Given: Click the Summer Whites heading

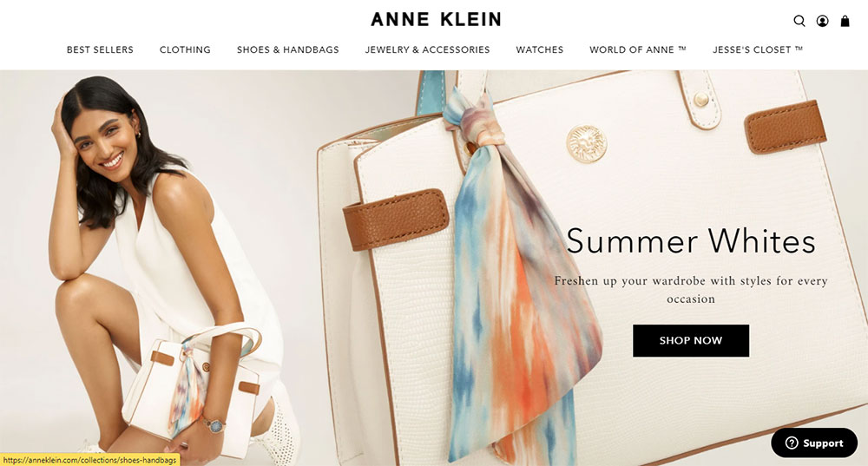Looking at the screenshot, I should coord(691,241).
